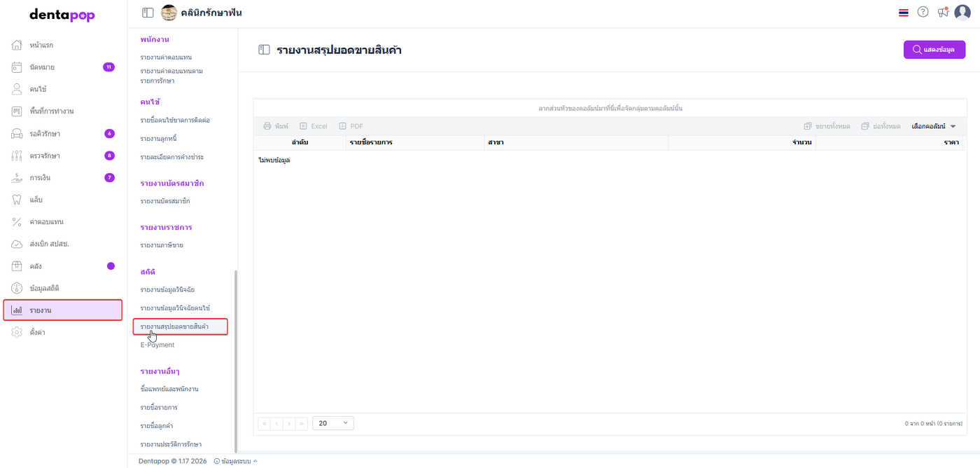The image size is (980, 468).
Task: Sort by the ลำดับ column header
Action: click(x=300, y=142)
